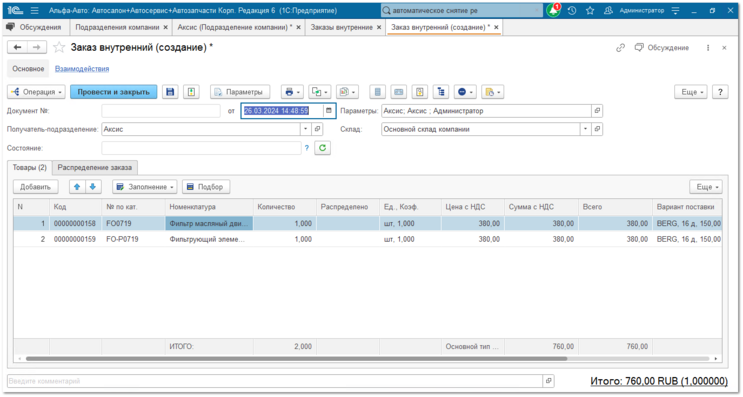This screenshot has height=397, width=743.
Task: Click the horizontal scrollbar of goods table
Action: 296,359
